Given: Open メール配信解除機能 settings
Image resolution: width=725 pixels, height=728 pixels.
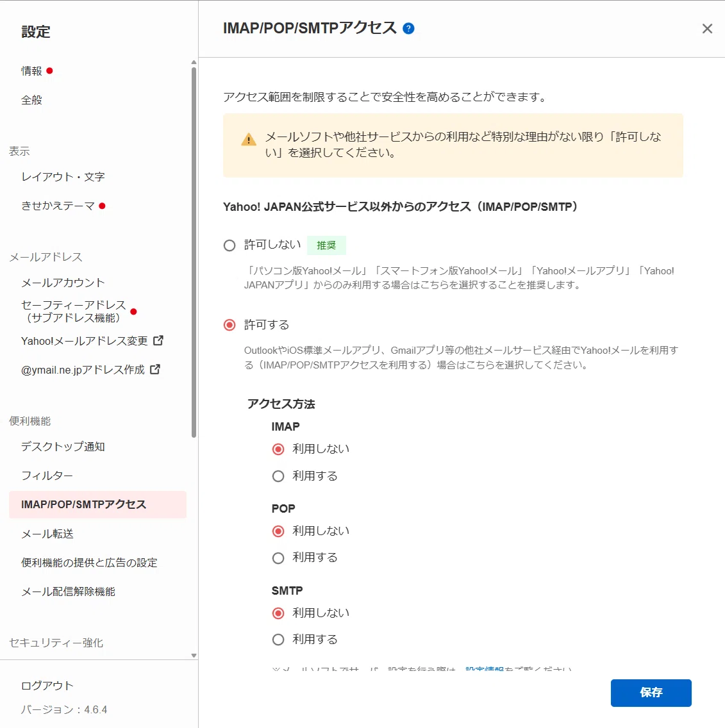Looking at the screenshot, I should (x=69, y=591).
